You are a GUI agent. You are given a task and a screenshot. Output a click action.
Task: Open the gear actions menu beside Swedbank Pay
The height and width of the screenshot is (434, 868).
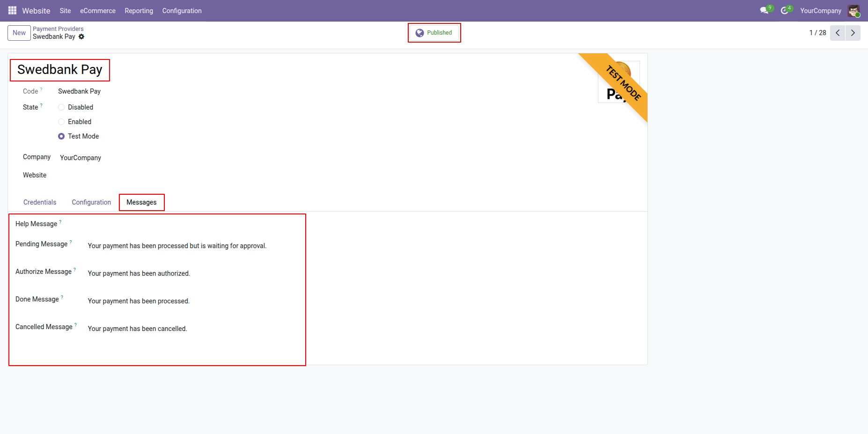[x=81, y=37]
